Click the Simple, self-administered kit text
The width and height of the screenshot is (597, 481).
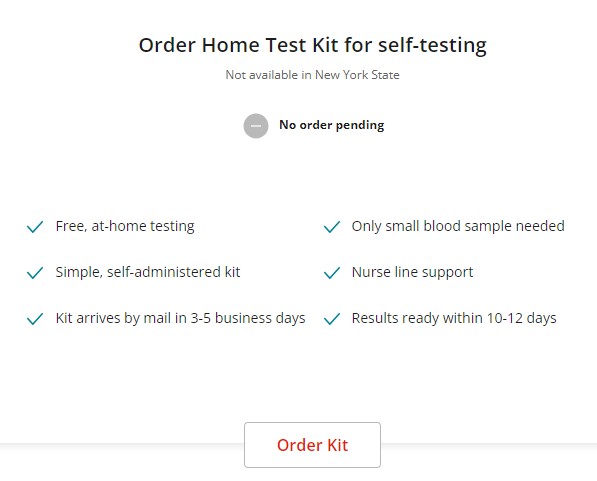click(148, 272)
